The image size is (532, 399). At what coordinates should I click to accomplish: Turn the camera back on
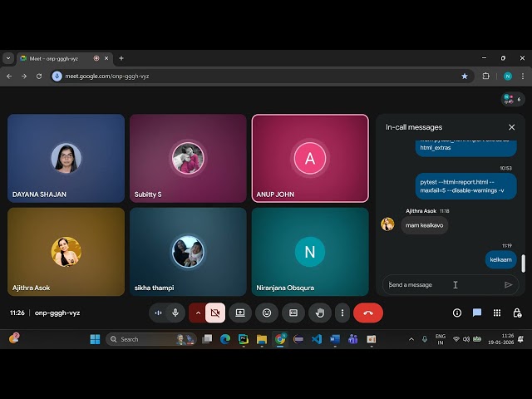(x=215, y=313)
